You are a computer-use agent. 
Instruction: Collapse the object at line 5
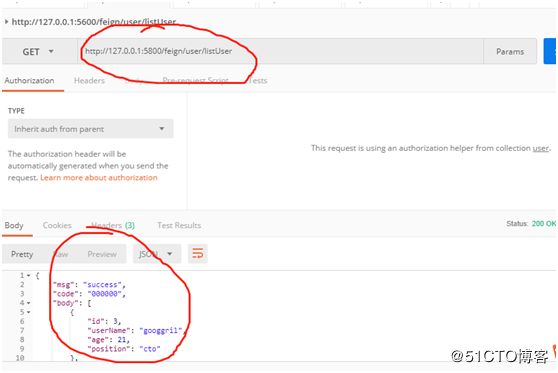[x=28, y=312]
